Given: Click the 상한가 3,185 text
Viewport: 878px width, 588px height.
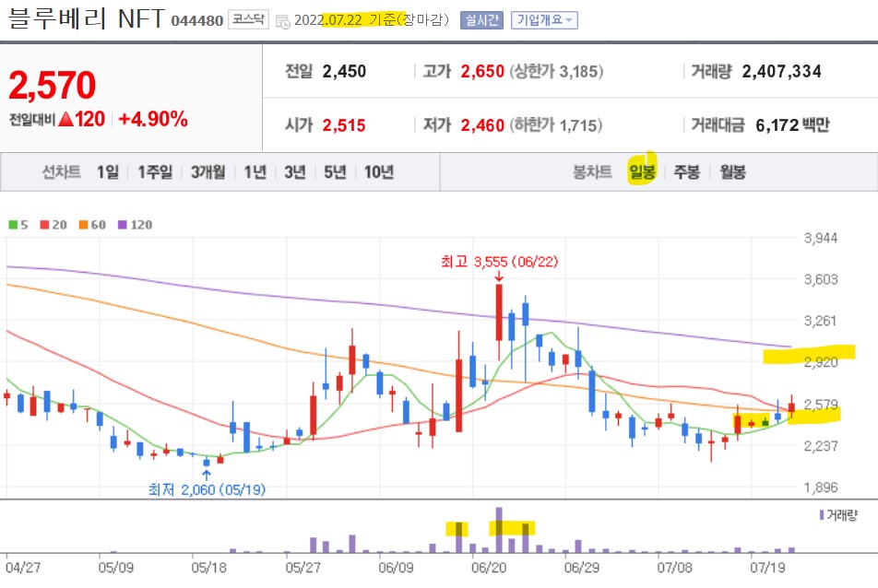Looking at the screenshot, I should pyautogui.click(x=556, y=72).
